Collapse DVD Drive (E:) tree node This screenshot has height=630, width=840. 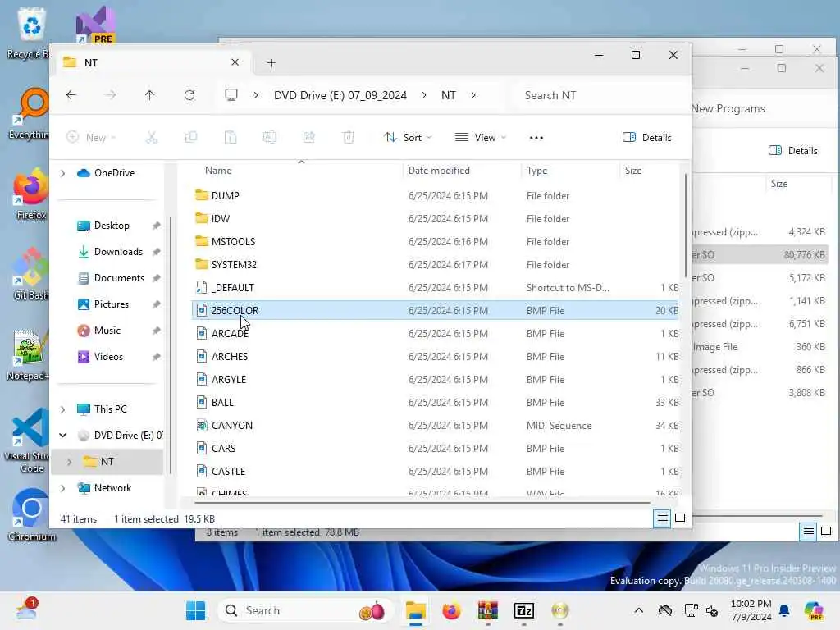62,436
